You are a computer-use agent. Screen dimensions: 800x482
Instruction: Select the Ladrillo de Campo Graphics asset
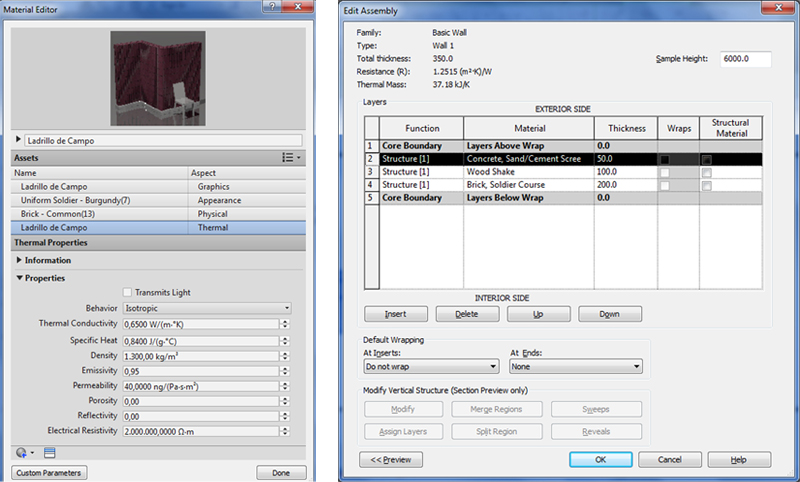(158, 187)
